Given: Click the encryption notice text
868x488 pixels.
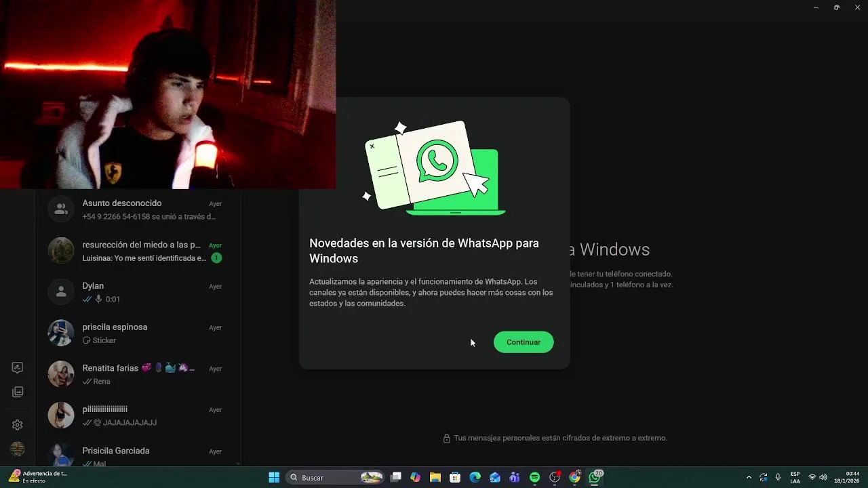Looking at the screenshot, I should point(560,439).
